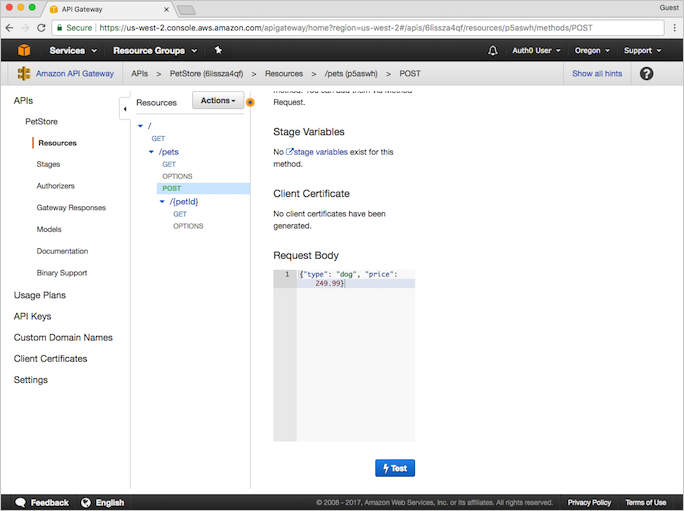The height and width of the screenshot is (511, 684).
Task: Click the APIs heading in sidebar
Action: [x=23, y=100]
